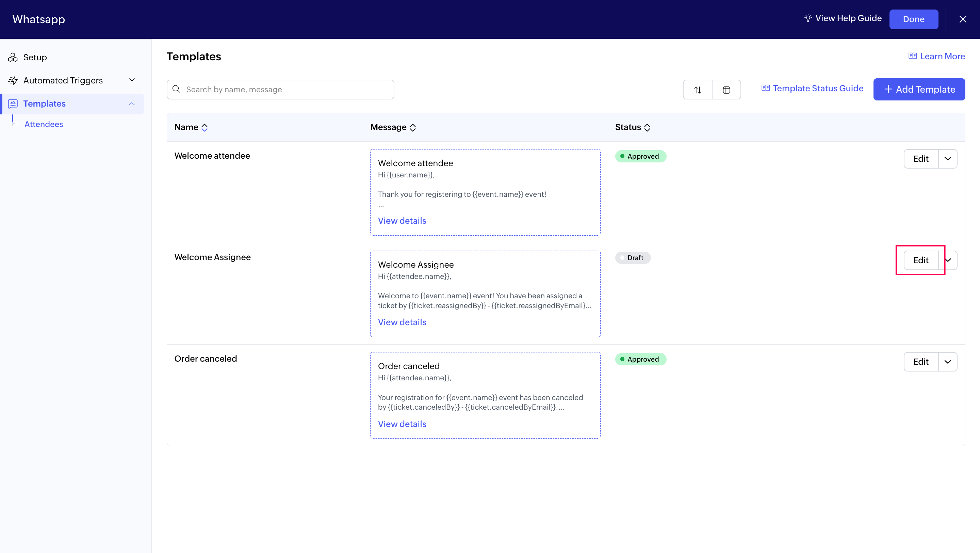Viewport: 980px width, 553px height.
Task: Open the column layout icon button
Action: click(726, 90)
